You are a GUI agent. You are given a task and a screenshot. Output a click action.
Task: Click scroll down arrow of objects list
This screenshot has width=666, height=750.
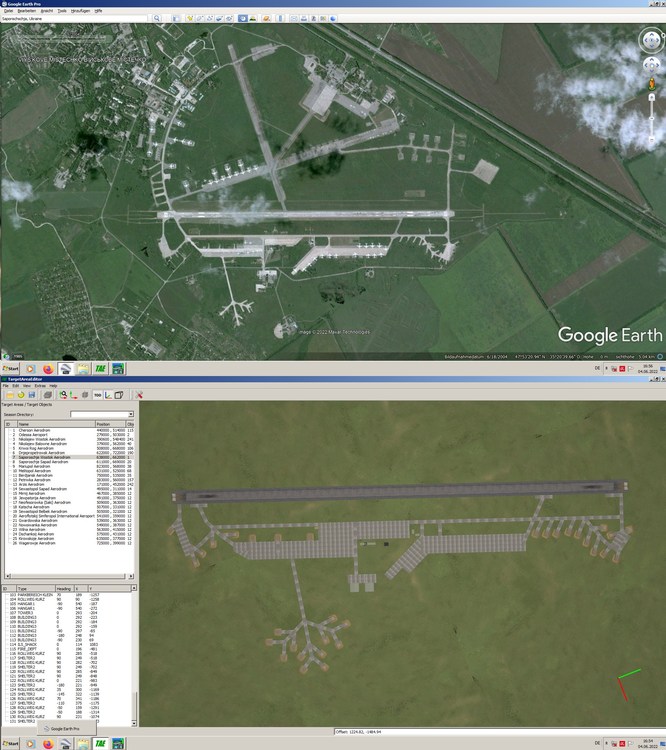tap(133, 723)
